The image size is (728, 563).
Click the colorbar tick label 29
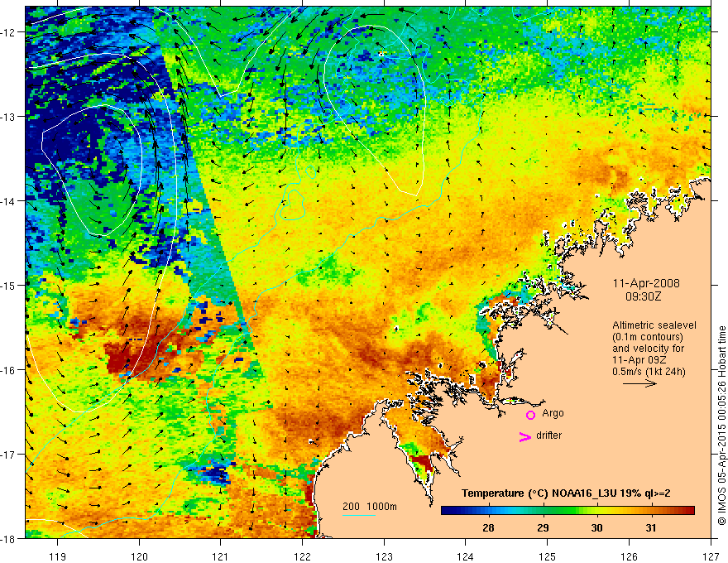tap(543, 527)
